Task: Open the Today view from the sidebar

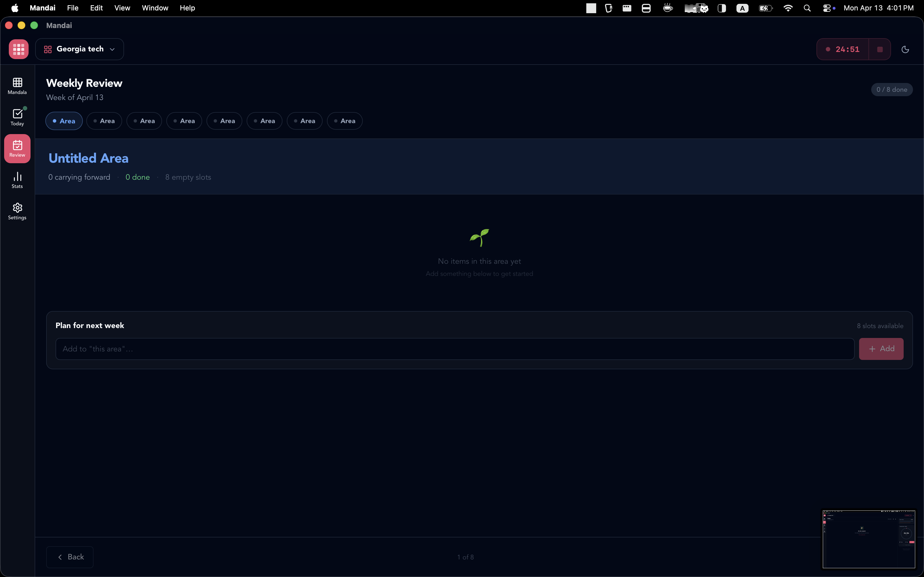Action: coord(17,116)
